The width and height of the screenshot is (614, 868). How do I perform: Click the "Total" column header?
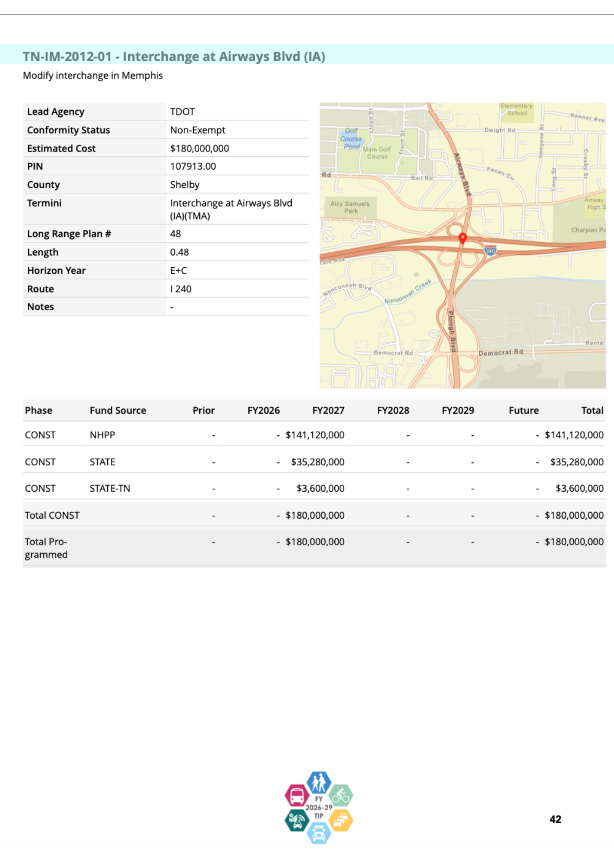point(592,410)
